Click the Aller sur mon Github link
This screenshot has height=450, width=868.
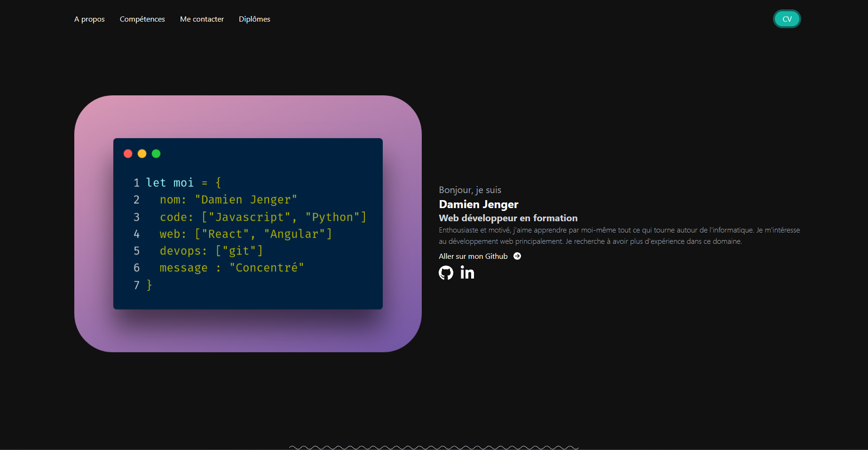click(473, 256)
